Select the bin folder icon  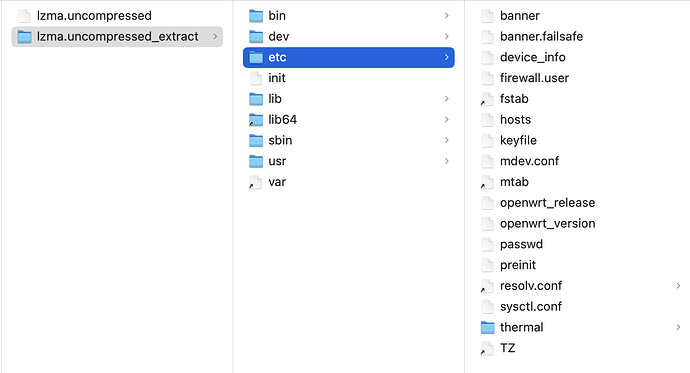coord(256,16)
